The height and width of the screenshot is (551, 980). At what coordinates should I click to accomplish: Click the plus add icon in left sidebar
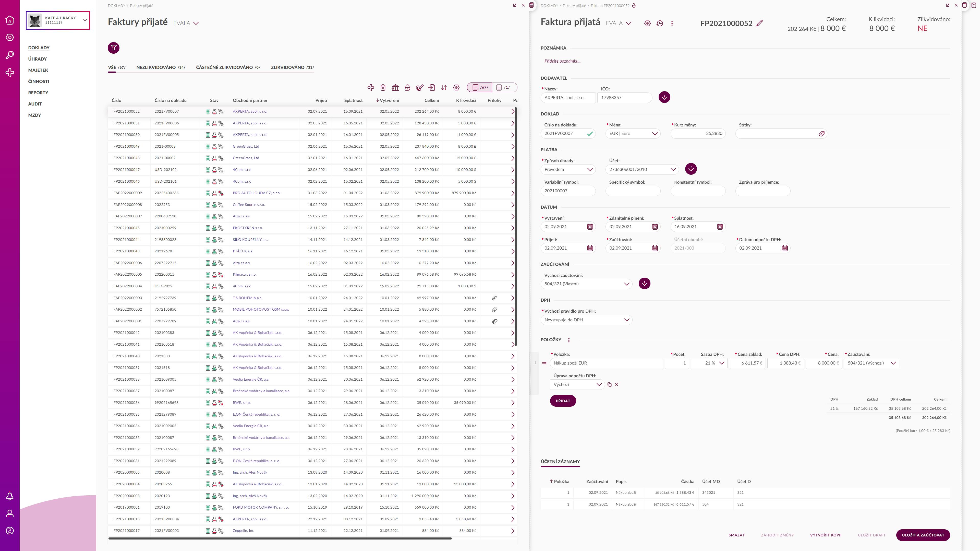[x=10, y=72]
